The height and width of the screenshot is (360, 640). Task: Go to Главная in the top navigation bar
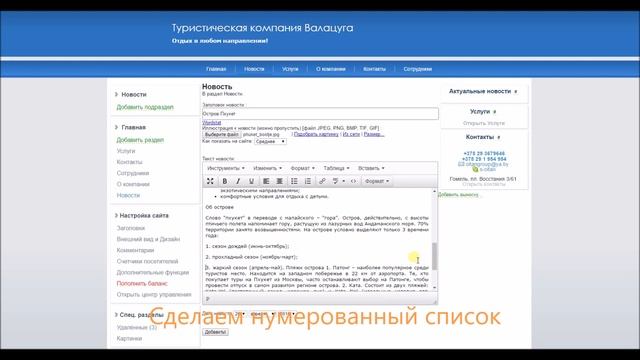coord(216,69)
